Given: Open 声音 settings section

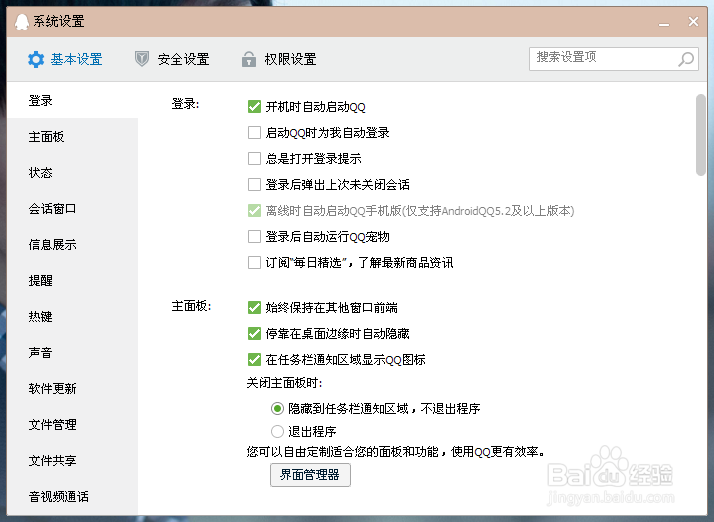Looking at the screenshot, I should (72, 352).
